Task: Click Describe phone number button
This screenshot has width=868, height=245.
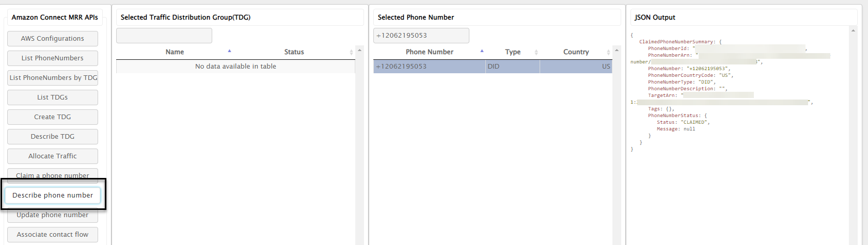Action: coord(53,195)
